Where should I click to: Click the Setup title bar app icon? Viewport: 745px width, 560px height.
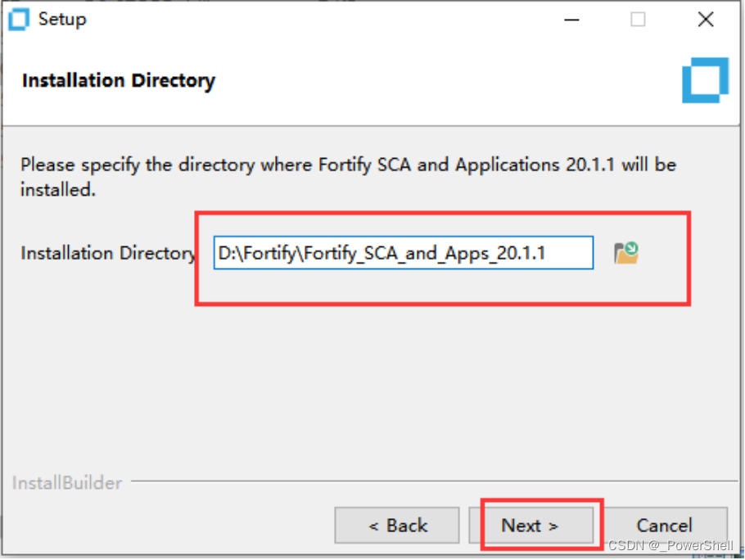point(19,20)
